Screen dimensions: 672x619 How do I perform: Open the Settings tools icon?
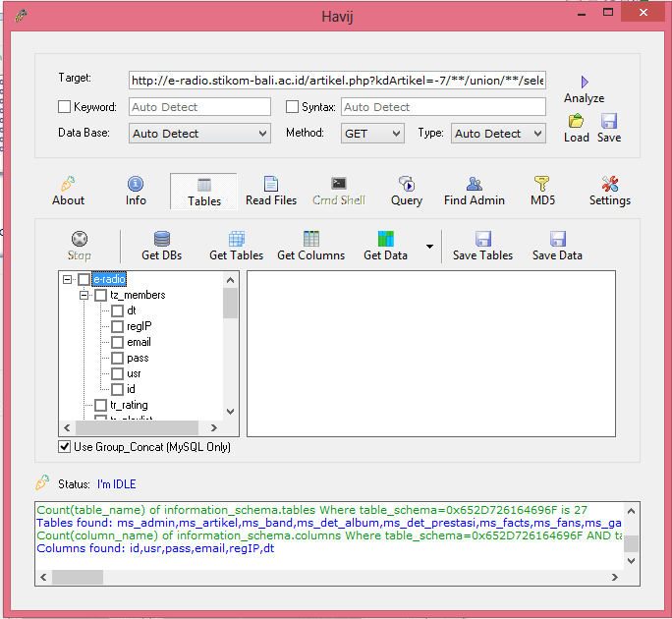(610, 184)
